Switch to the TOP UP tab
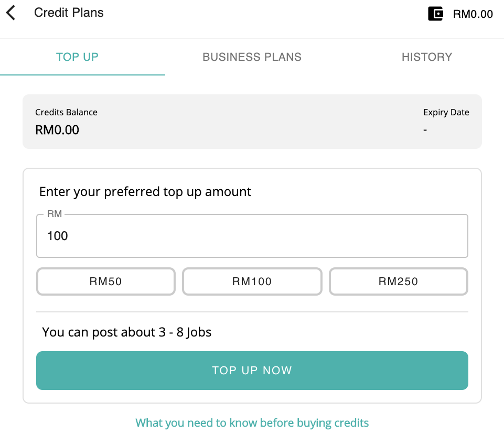 point(77,57)
